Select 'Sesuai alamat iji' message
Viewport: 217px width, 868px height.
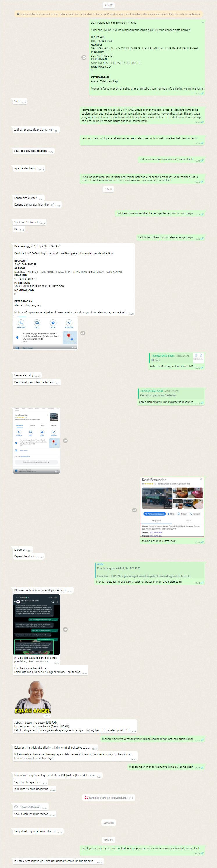pyautogui.click(x=27, y=375)
